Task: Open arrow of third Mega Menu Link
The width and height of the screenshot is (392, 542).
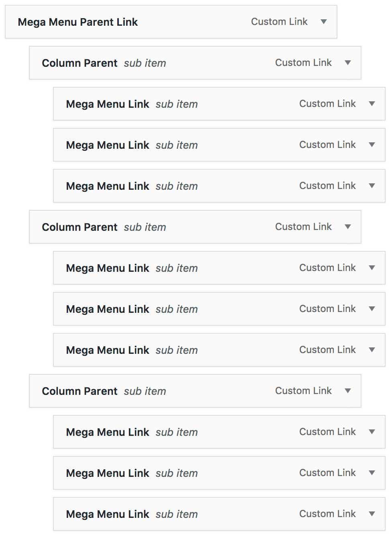Action: tap(372, 186)
